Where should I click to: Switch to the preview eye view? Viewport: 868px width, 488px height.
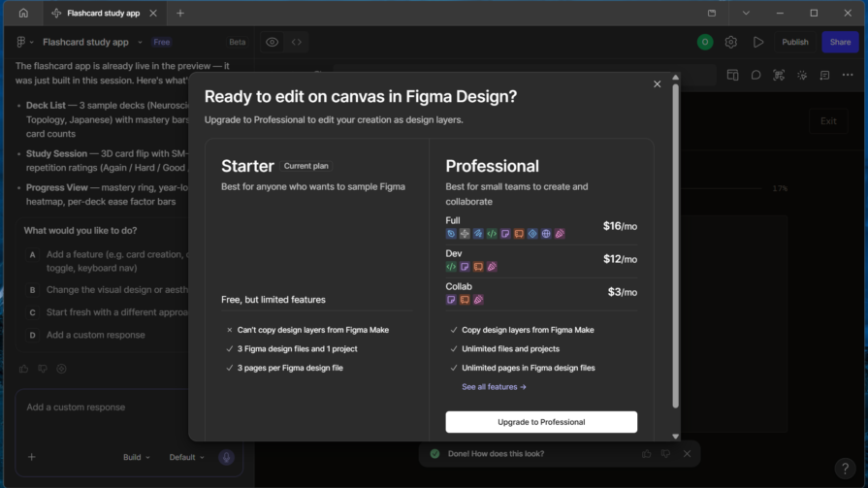[272, 42]
